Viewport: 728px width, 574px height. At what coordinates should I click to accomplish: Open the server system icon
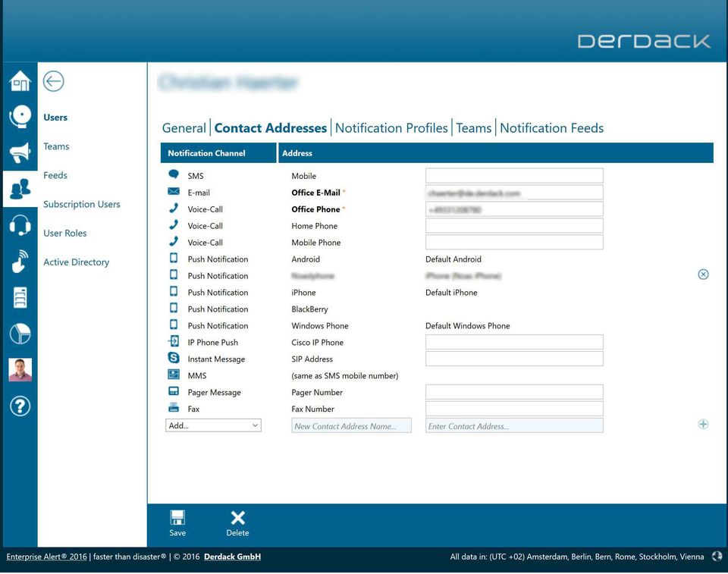pos(20,298)
